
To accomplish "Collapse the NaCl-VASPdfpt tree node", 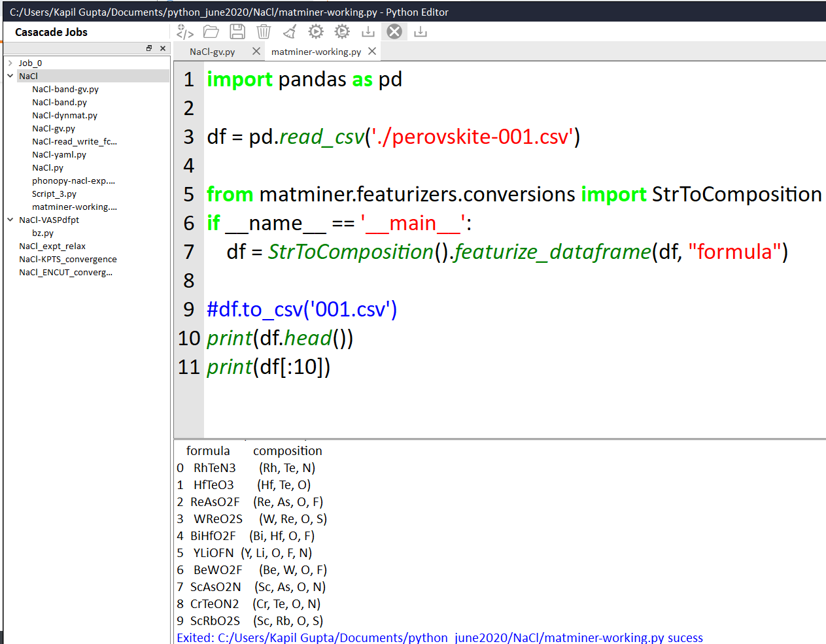I will [10, 220].
